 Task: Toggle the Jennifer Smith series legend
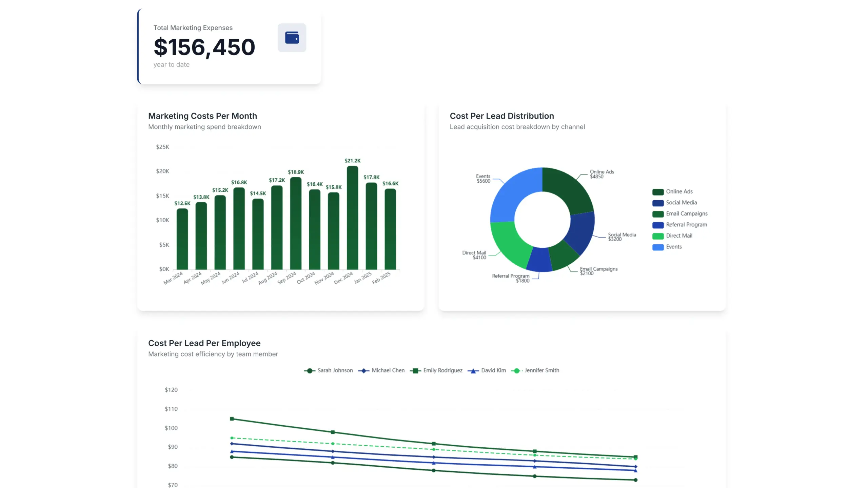pos(535,370)
